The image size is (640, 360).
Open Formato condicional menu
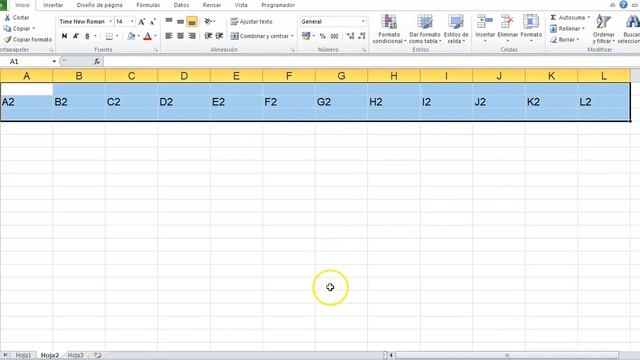389,29
